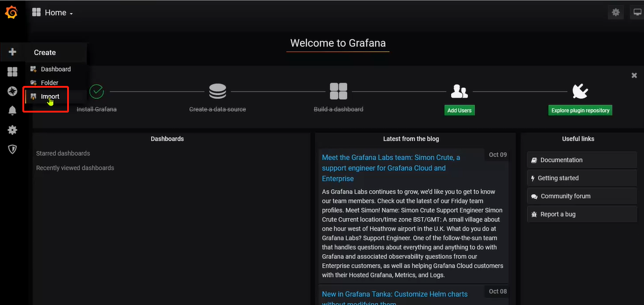The height and width of the screenshot is (305, 644).
Task: Open the Simon Crute blog post link
Action: tap(391, 168)
